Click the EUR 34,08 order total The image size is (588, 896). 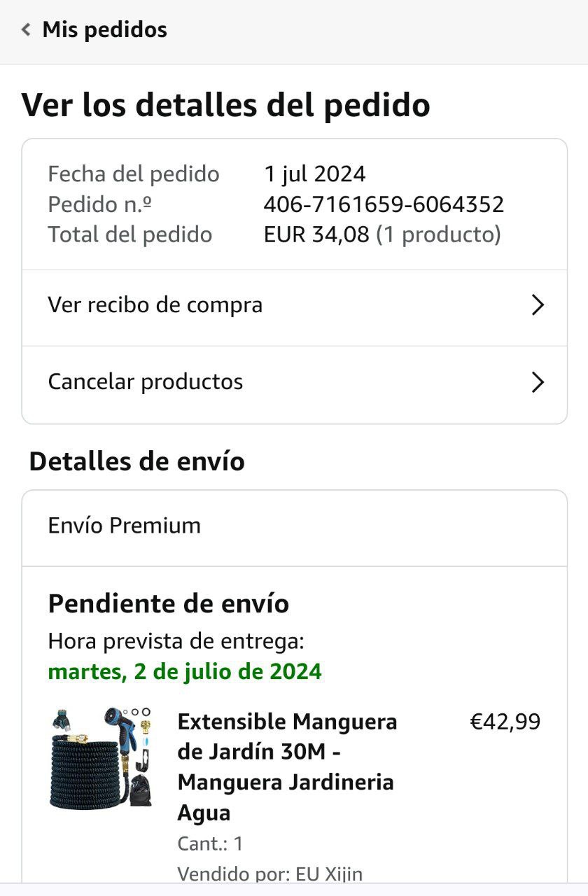(316, 234)
